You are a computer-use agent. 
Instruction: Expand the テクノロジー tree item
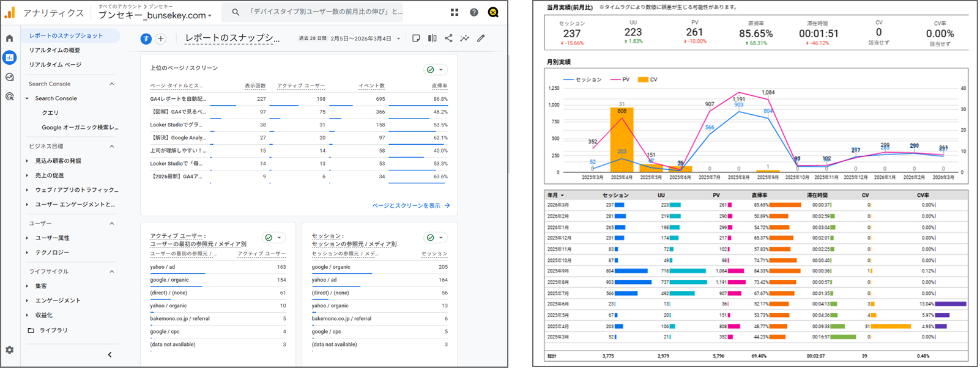pyautogui.click(x=27, y=253)
